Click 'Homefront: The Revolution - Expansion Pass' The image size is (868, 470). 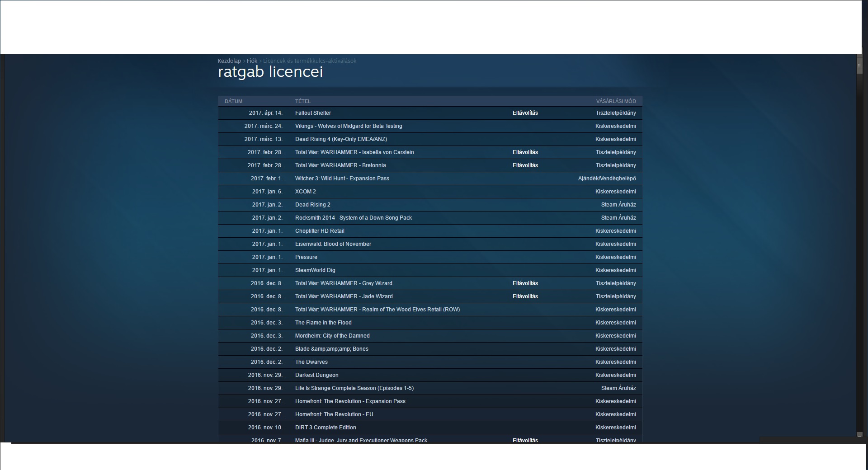pyautogui.click(x=350, y=401)
